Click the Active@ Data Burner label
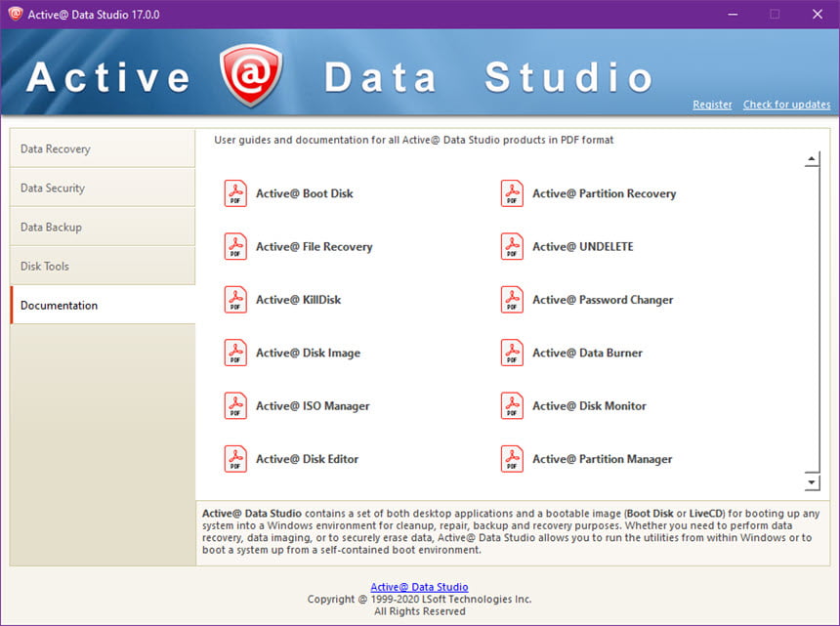840x626 pixels. click(587, 353)
